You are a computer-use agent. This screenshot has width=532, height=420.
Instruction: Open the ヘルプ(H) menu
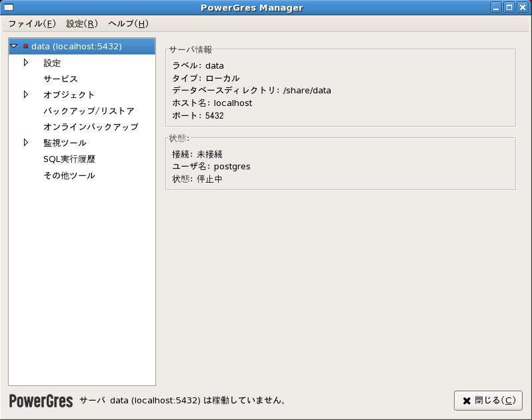point(128,23)
